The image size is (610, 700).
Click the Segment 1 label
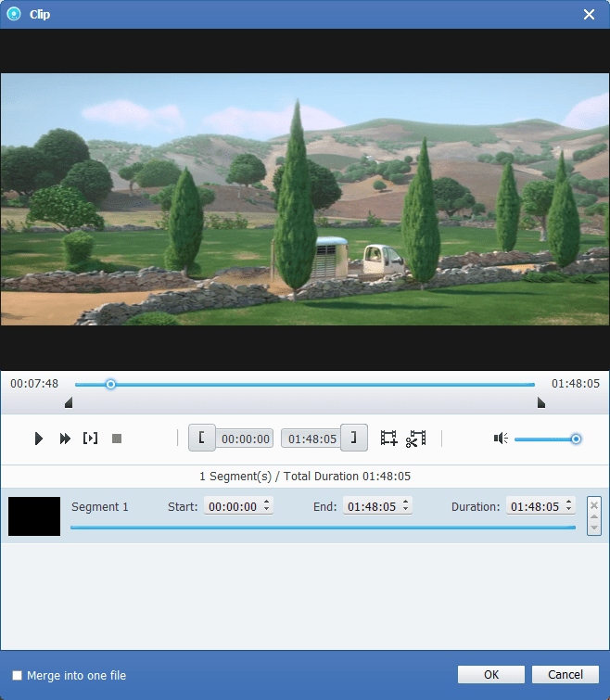[99, 507]
